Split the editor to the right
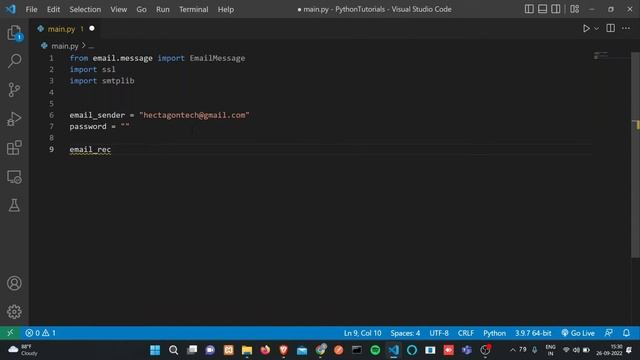Screen dimensions: 640x360 pos(611,28)
